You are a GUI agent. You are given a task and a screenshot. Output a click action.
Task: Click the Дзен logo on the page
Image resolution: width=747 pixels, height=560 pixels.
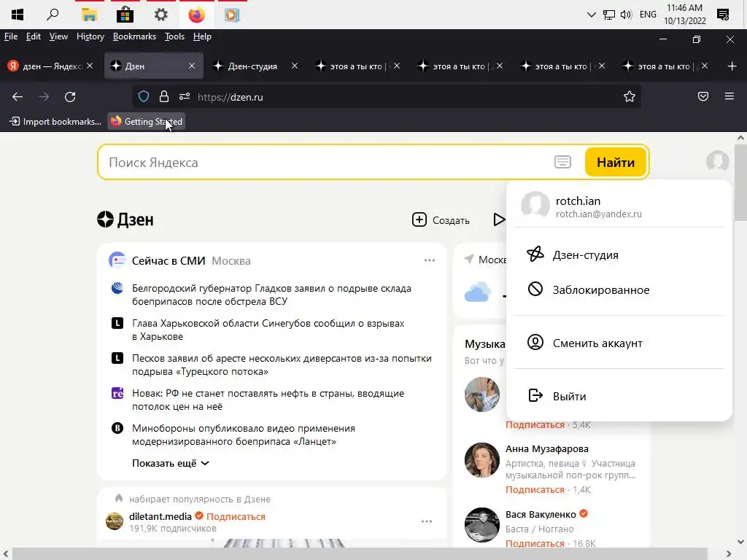click(125, 219)
